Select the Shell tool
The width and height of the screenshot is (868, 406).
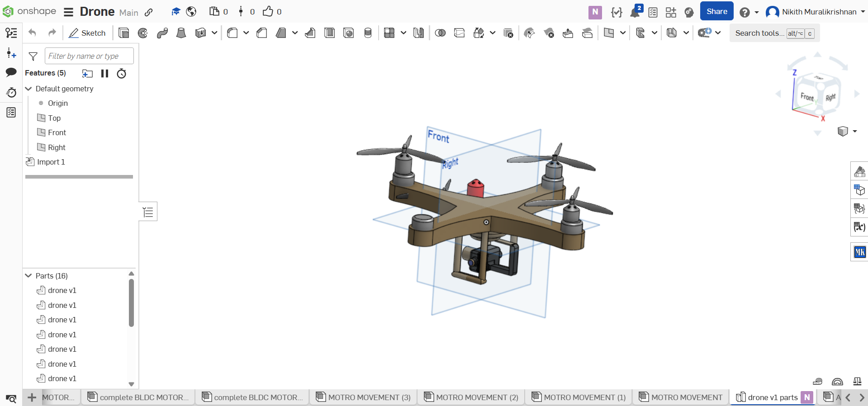click(329, 33)
